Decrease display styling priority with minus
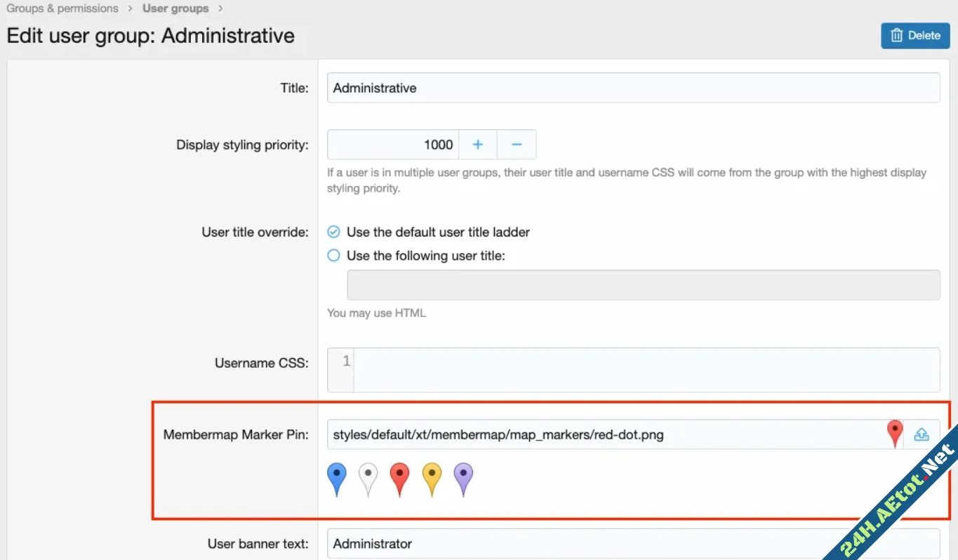Screen dimensions: 958x560 pos(517,145)
